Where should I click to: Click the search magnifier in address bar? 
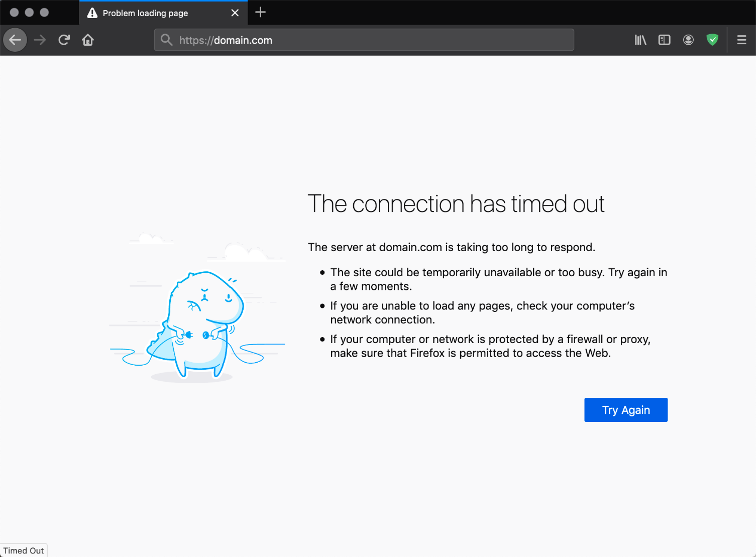[x=166, y=40]
